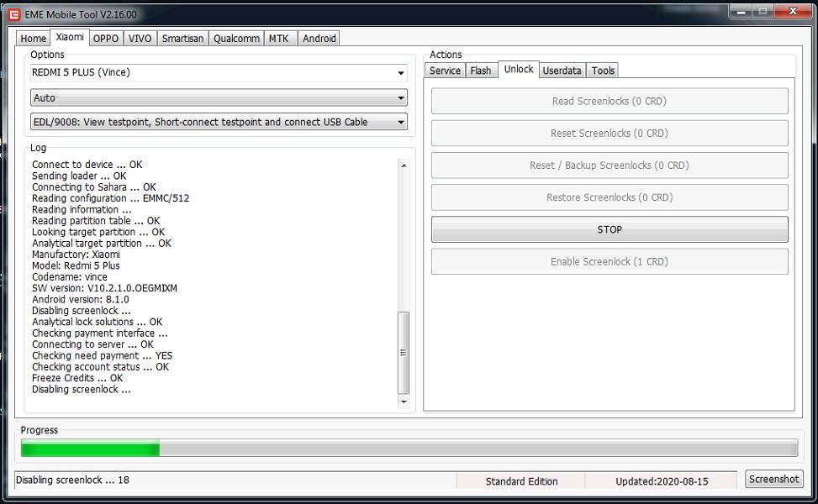
Task: Open the Userdata actions tab
Action: (562, 71)
